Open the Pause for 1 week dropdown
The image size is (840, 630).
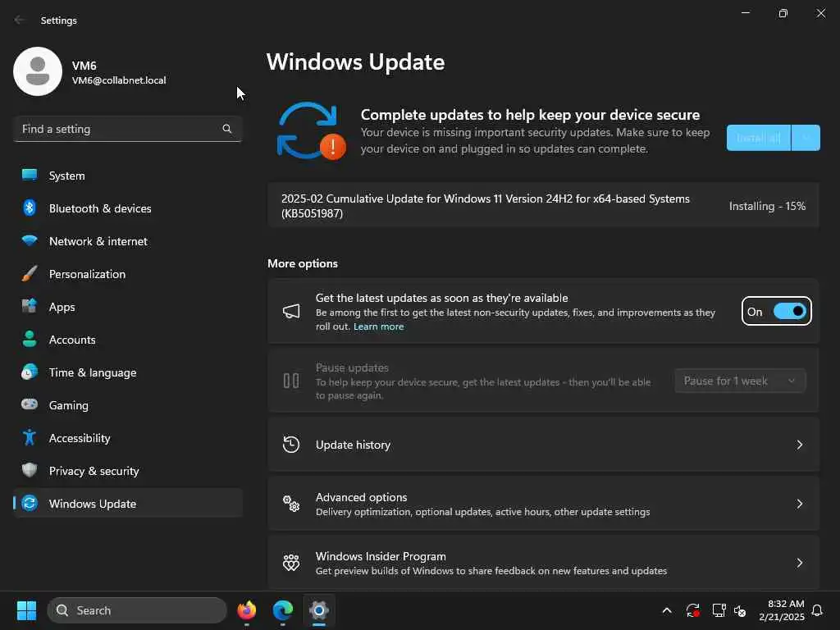tap(740, 381)
